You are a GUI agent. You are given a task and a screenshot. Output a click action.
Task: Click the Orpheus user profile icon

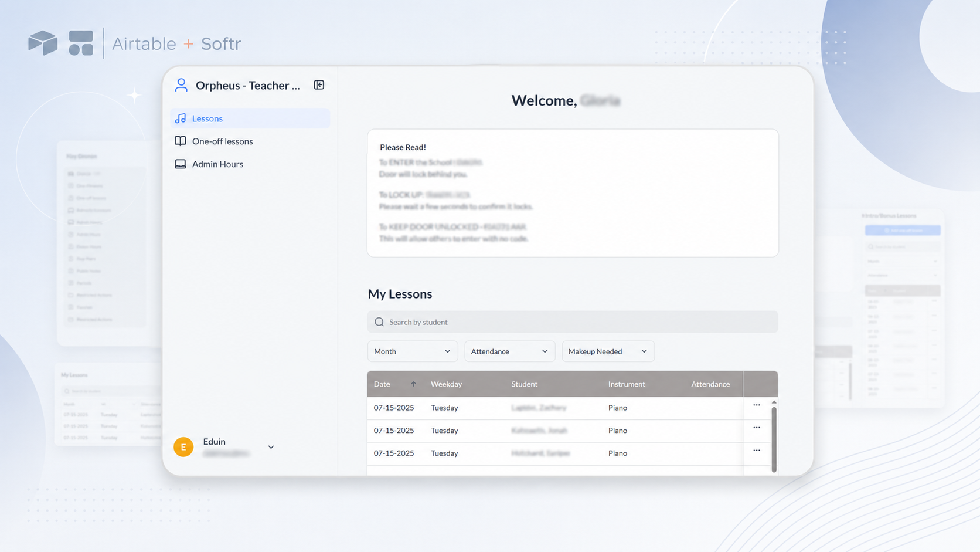click(x=181, y=85)
